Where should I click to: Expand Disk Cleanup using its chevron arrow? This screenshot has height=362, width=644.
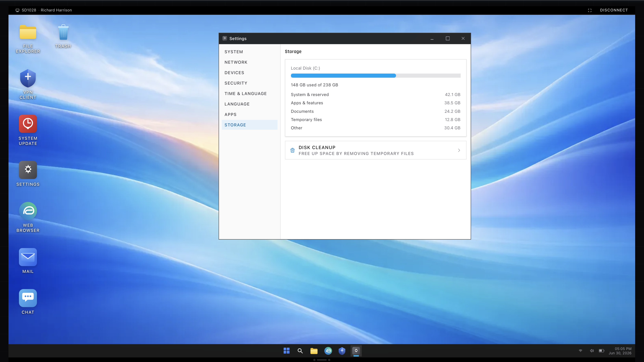(x=459, y=150)
